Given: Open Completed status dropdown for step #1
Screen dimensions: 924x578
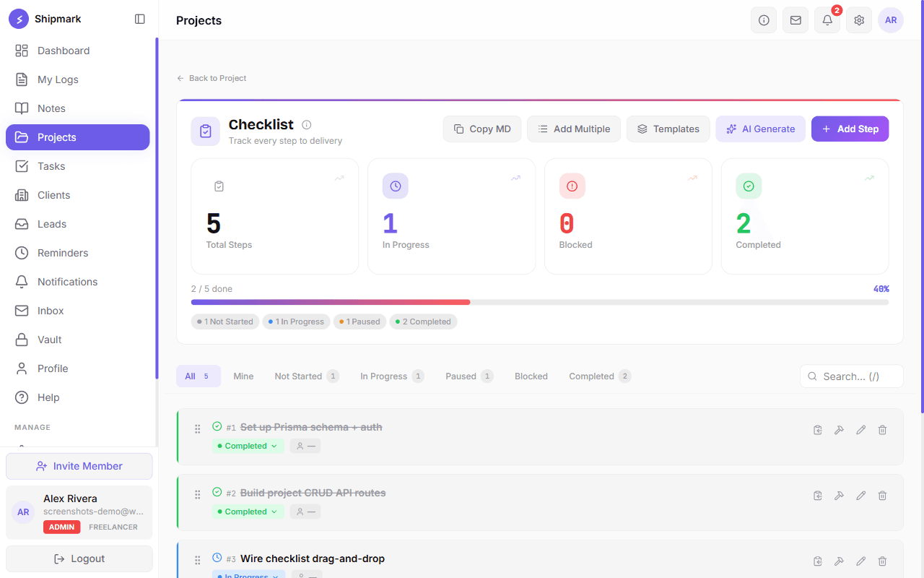Looking at the screenshot, I should [x=248, y=446].
